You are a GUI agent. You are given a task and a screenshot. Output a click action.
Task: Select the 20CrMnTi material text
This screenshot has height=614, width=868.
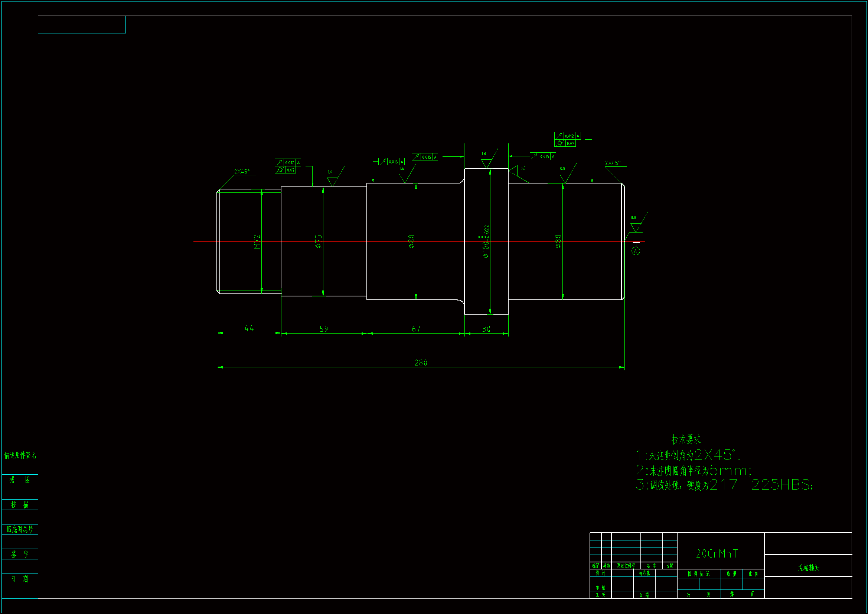(718, 554)
